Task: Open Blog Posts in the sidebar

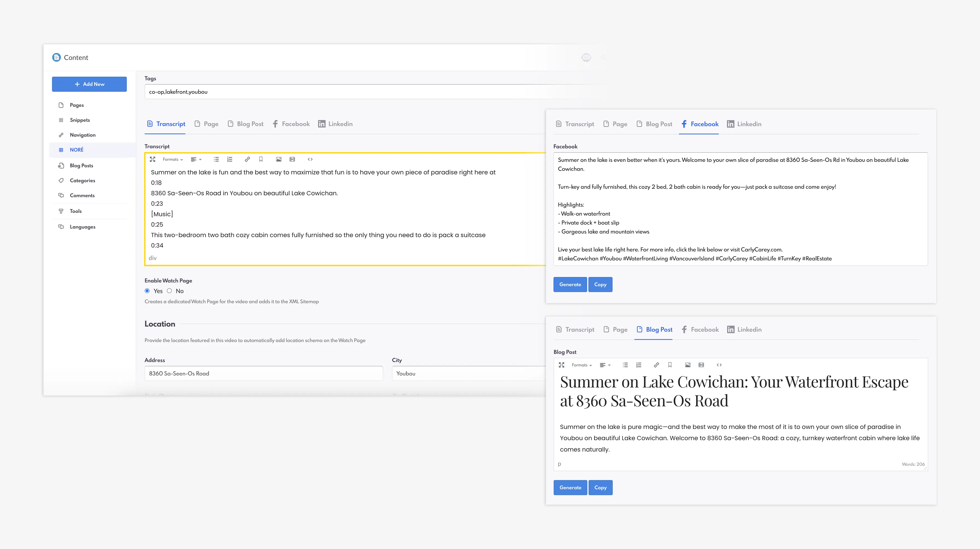Action: [x=81, y=165]
